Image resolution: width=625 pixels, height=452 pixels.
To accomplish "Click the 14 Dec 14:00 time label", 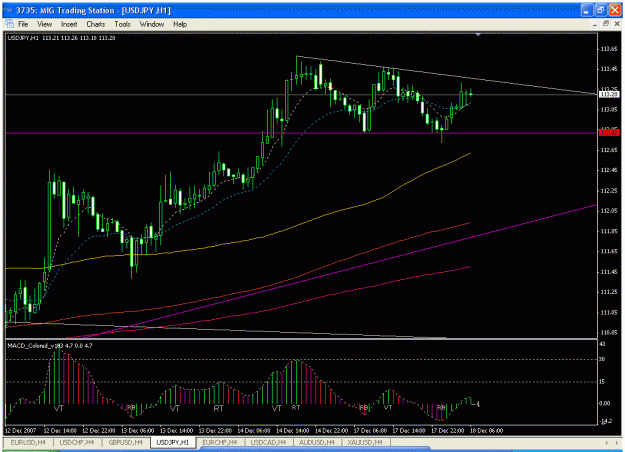I will tap(293, 430).
